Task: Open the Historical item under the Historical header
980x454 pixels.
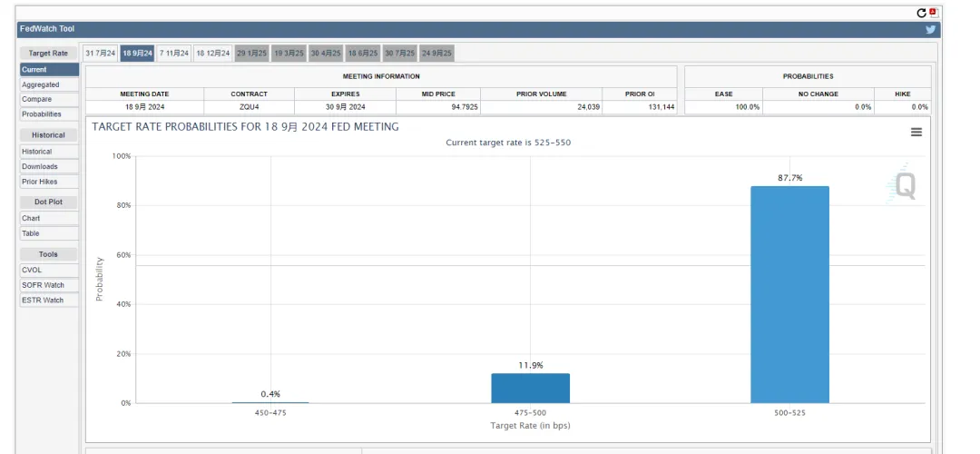Action: 49,152
